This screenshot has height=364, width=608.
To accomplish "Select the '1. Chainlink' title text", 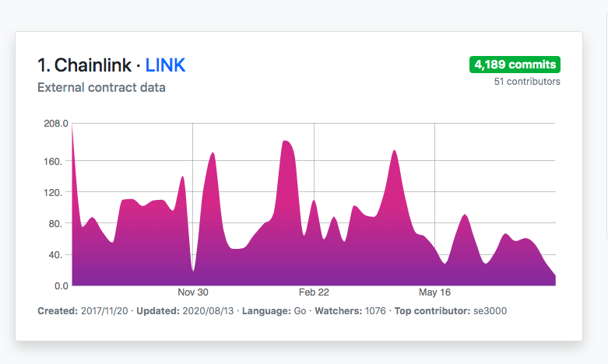I will 85,65.
